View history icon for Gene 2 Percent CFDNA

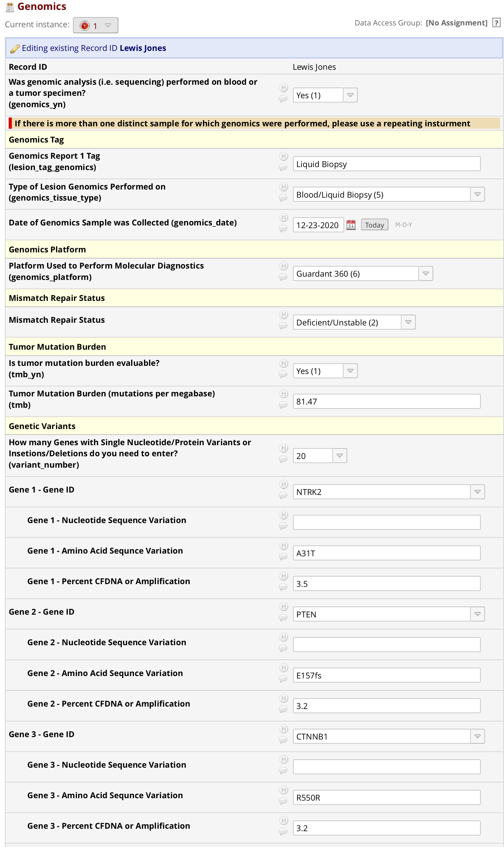284,698
